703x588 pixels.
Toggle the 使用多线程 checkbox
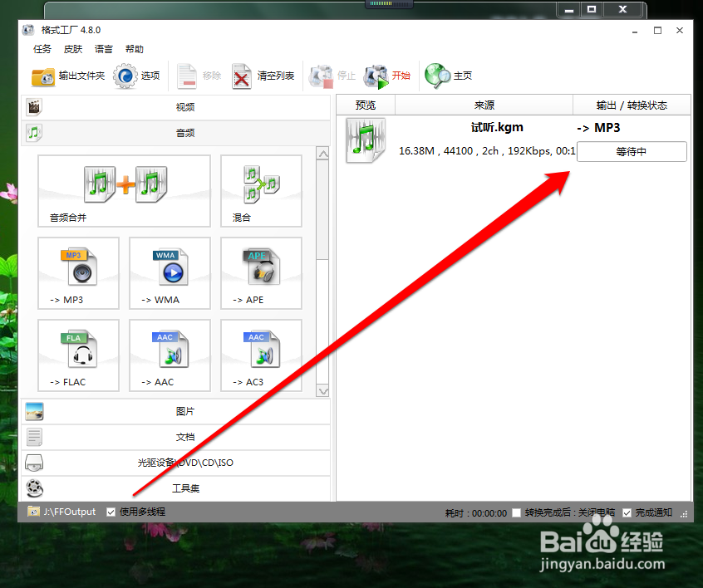pyautogui.click(x=111, y=512)
